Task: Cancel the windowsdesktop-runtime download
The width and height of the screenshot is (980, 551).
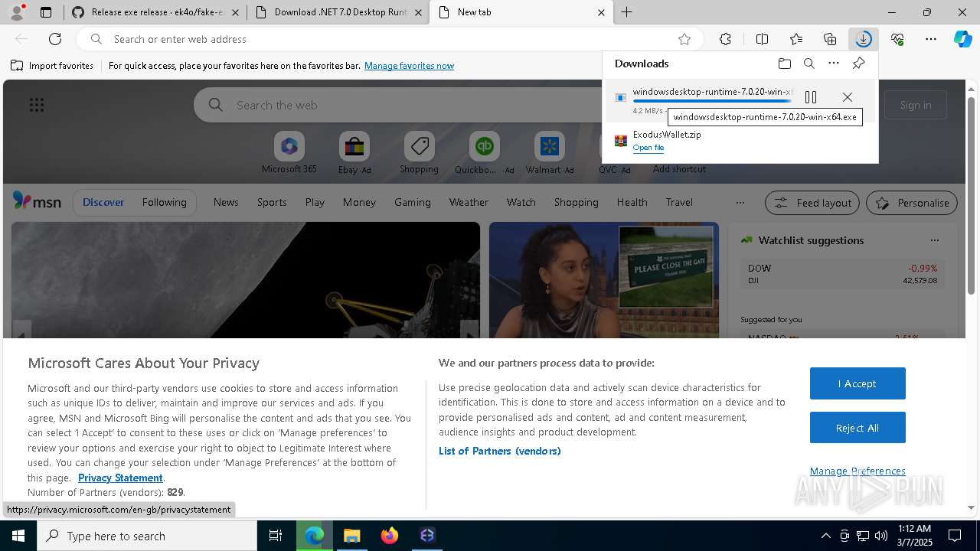Action: point(847,97)
